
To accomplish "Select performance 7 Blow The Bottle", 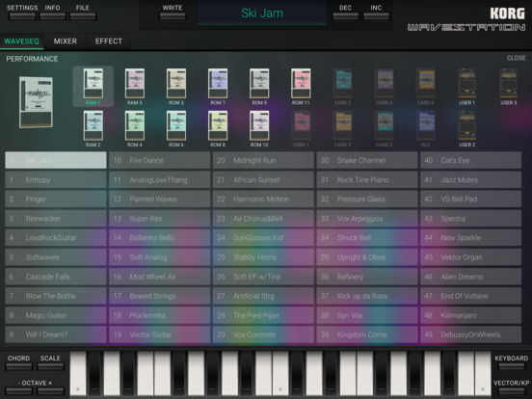I will click(56, 296).
